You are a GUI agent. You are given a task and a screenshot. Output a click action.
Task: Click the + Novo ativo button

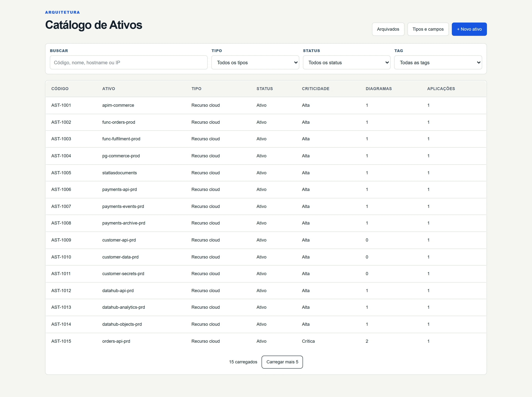[x=469, y=29]
